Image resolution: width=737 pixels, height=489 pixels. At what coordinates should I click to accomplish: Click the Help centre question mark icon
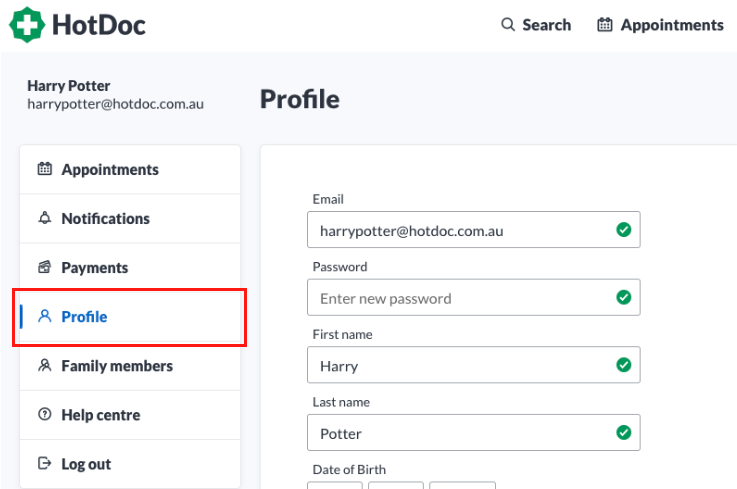tap(45, 414)
